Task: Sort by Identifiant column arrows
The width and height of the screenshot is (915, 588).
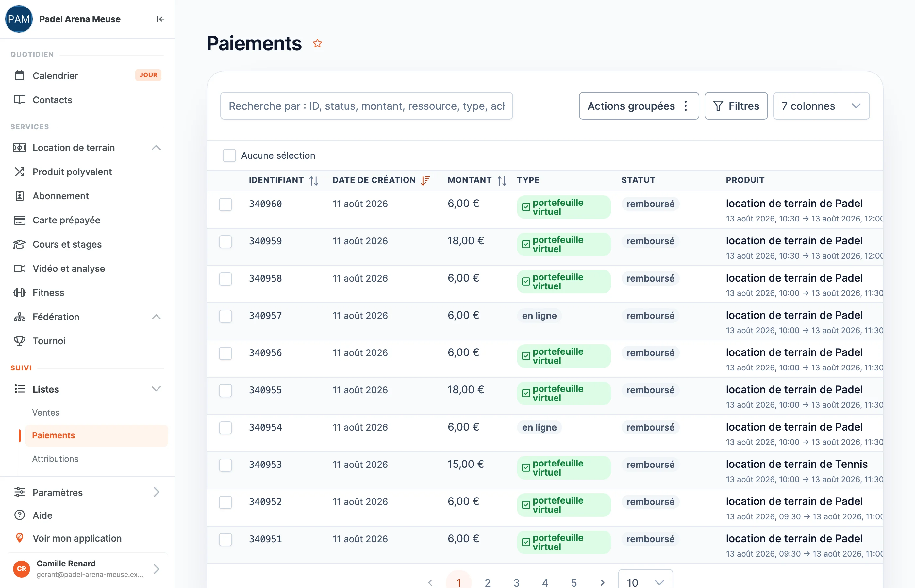Action: pos(313,181)
